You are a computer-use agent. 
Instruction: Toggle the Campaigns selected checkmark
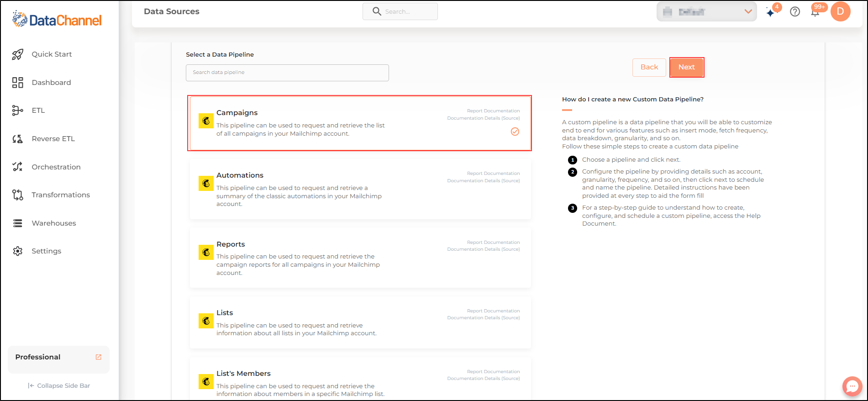coord(515,132)
